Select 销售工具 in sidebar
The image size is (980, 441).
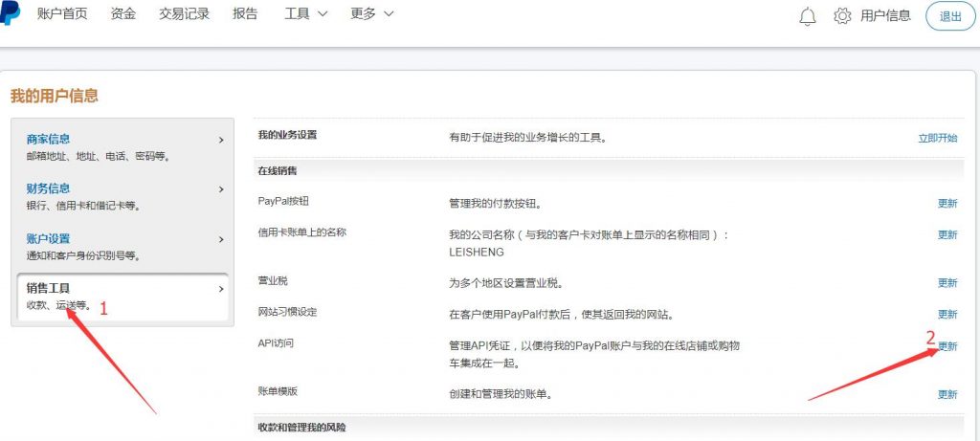coord(121,296)
